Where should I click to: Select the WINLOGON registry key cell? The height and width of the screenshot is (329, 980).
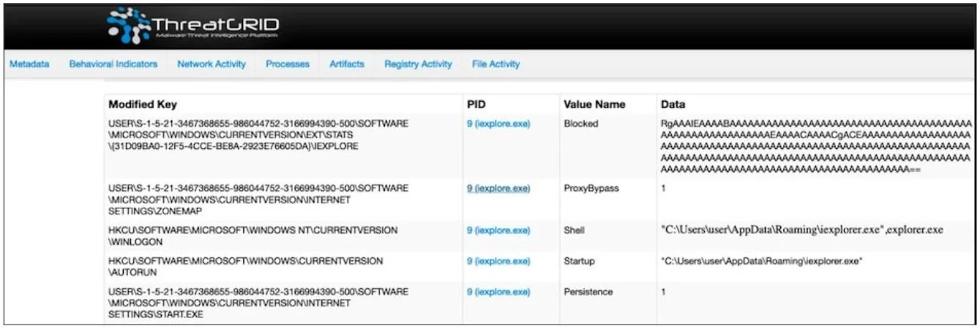(x=253, y=235)
